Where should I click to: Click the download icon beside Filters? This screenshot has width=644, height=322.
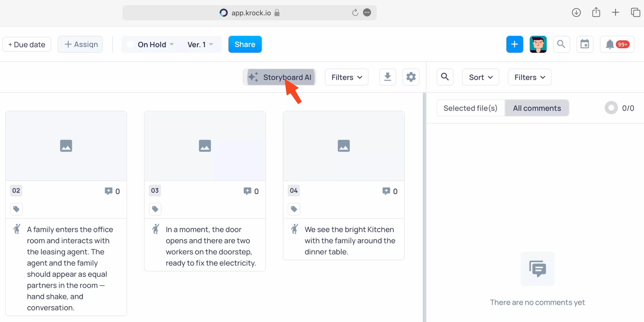(x=387, y=77)
